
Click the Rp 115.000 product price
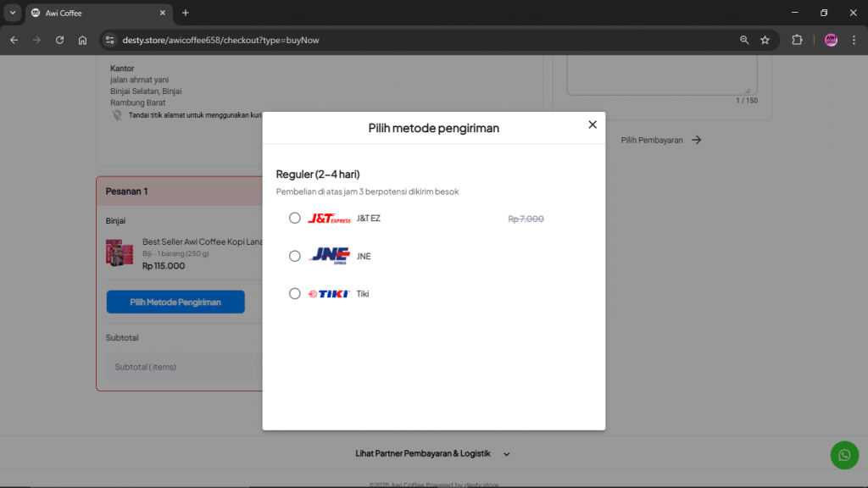pyautogui.click(x=164, y=265)
